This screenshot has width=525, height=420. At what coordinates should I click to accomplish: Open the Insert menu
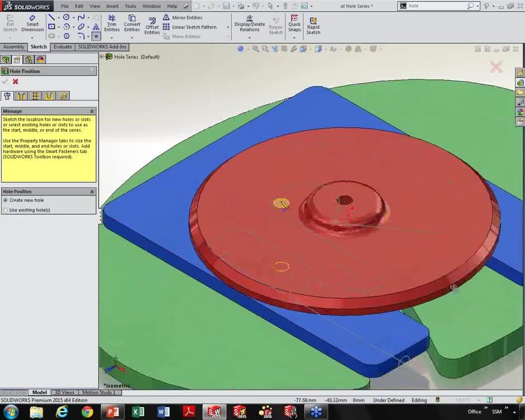tap(112, 6)
